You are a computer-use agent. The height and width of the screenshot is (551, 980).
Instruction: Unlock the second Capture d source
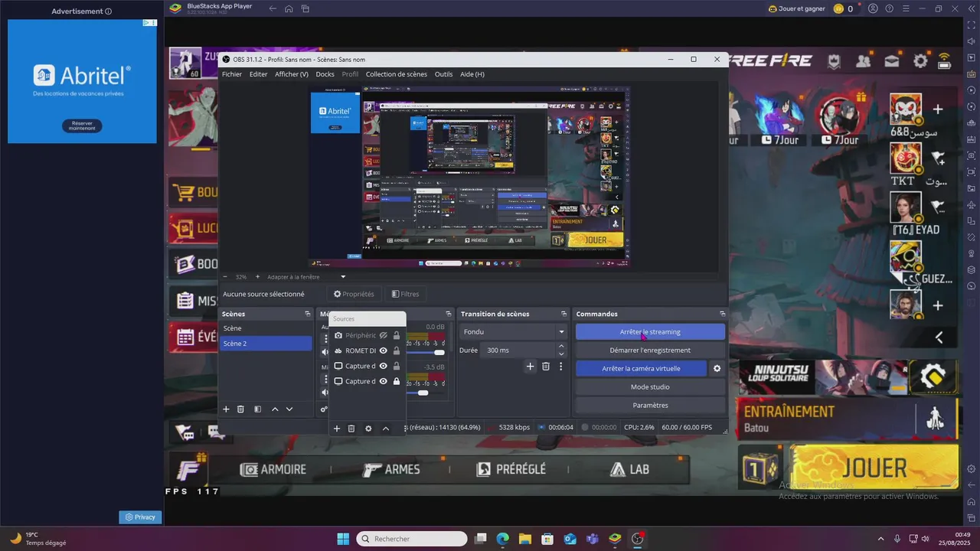(397, 381)
